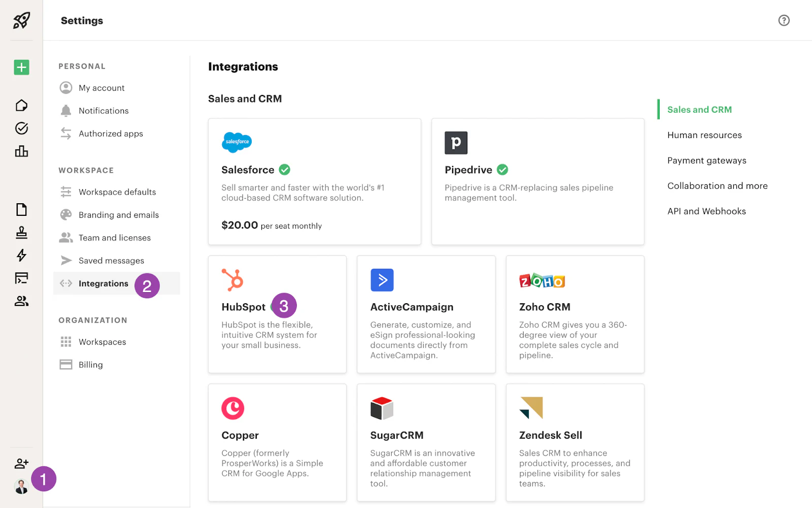Open Workspace defaults

tap(117, 192)
